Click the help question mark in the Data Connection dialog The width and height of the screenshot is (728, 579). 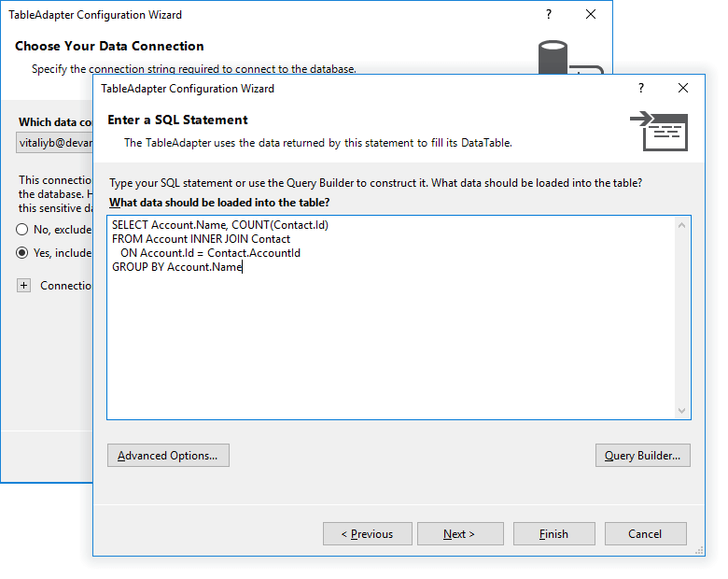(x=548, y=15)
